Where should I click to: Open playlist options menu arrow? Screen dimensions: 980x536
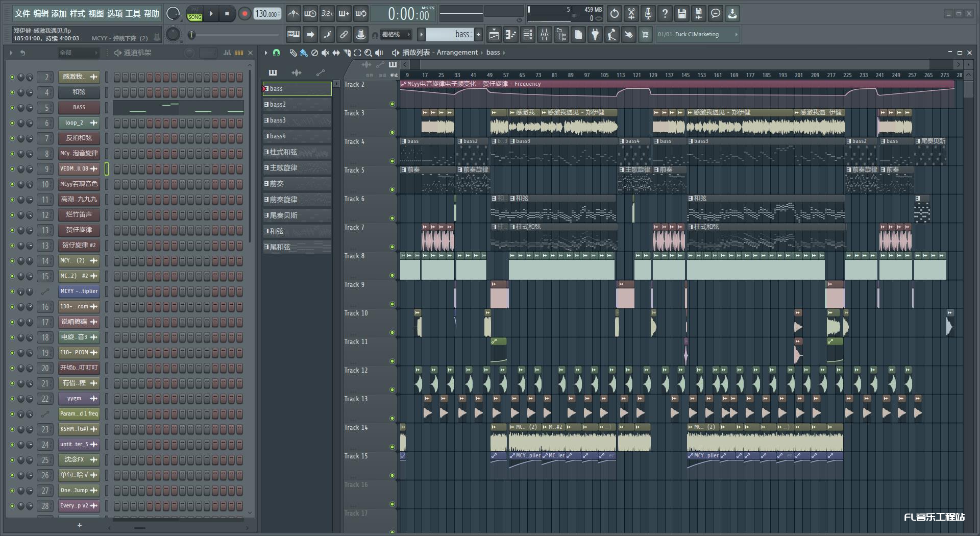[266, 53]
